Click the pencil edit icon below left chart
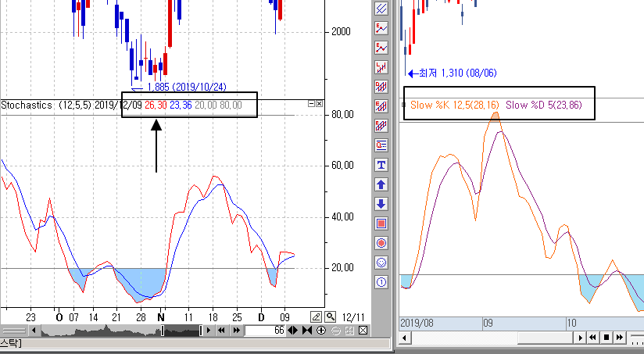644x354 pixels. pos(314,316)
